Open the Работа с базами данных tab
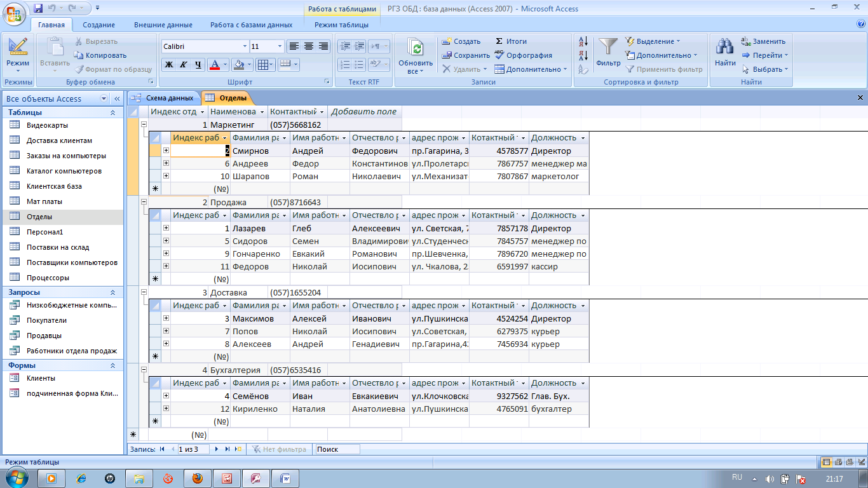 [x=252, y=25]
